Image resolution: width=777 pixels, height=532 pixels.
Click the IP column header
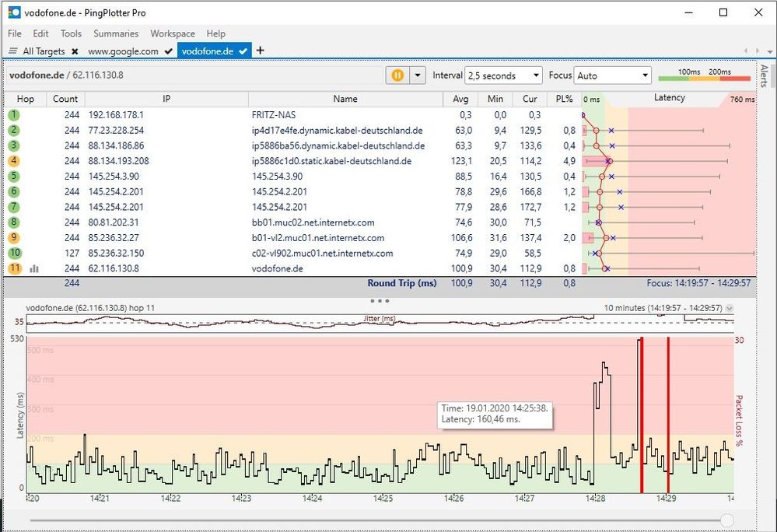coord(166,99)
